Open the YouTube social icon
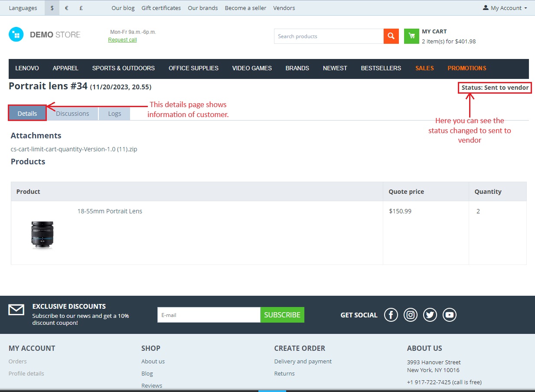The width and height of the screenshot is (535, 392). point(450,315)
